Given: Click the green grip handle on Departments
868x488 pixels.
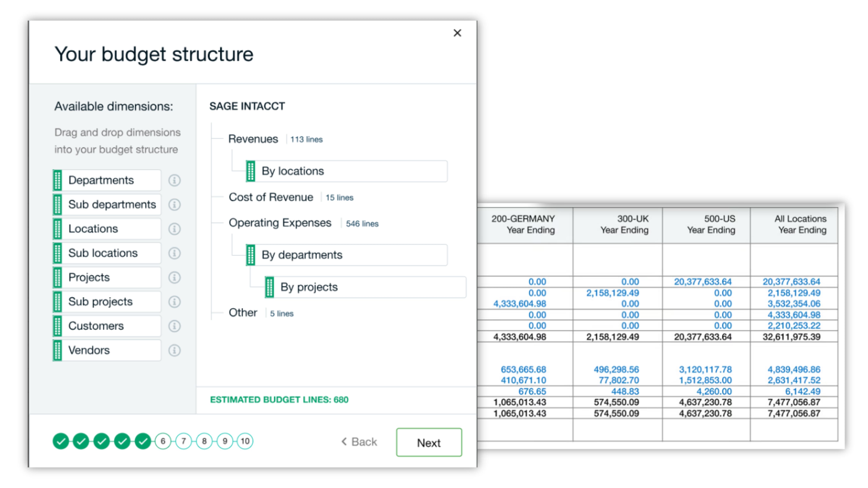Looking at the screenshot, I should coord(58,180).
